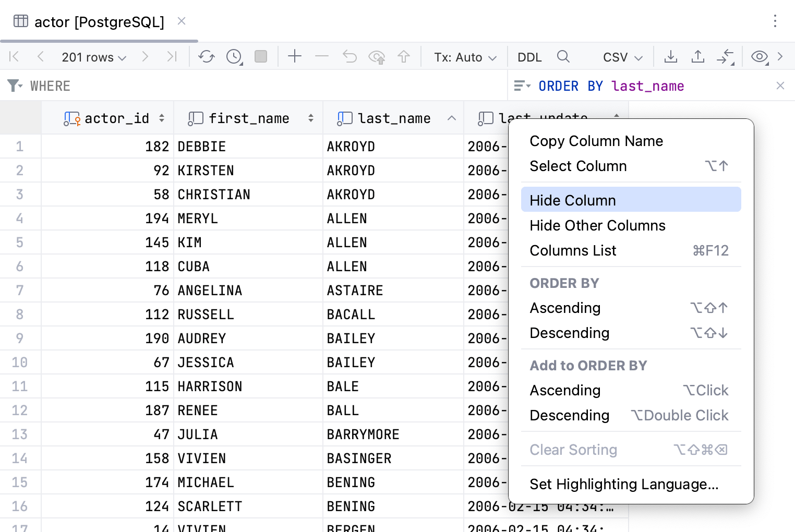Toggle sort arrows on actor_id column
Viewport: 795px width, 532px height.
point(162,118)
